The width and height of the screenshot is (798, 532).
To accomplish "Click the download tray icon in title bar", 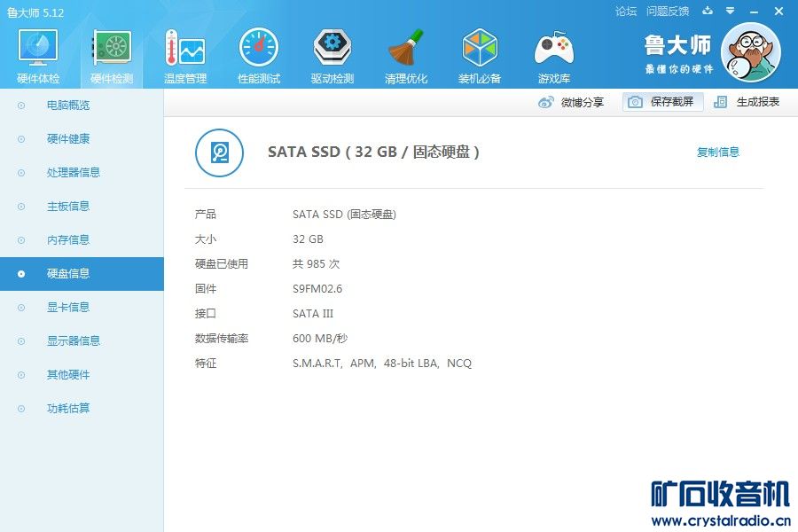I will 708,11.
